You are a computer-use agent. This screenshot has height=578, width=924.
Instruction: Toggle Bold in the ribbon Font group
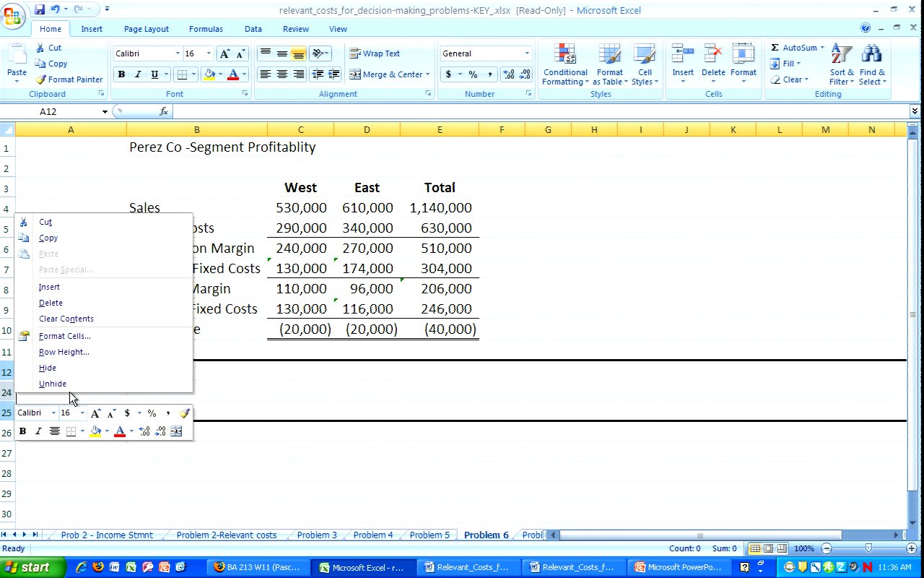click(121, 74)
